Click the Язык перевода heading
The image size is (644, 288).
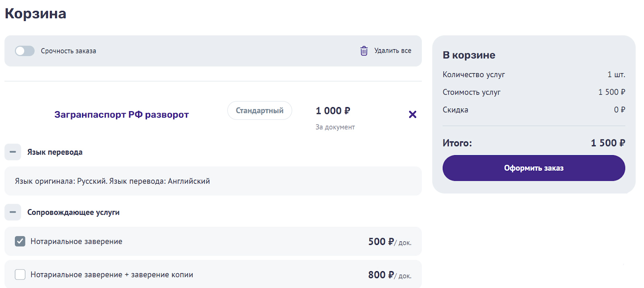[x=55, y=152]
